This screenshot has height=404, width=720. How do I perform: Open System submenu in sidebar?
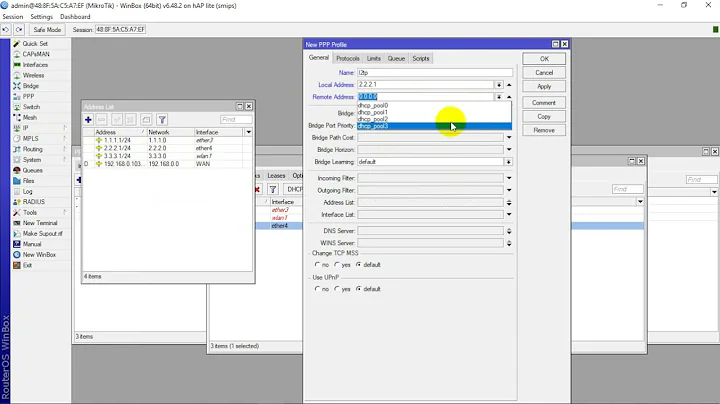32,160
